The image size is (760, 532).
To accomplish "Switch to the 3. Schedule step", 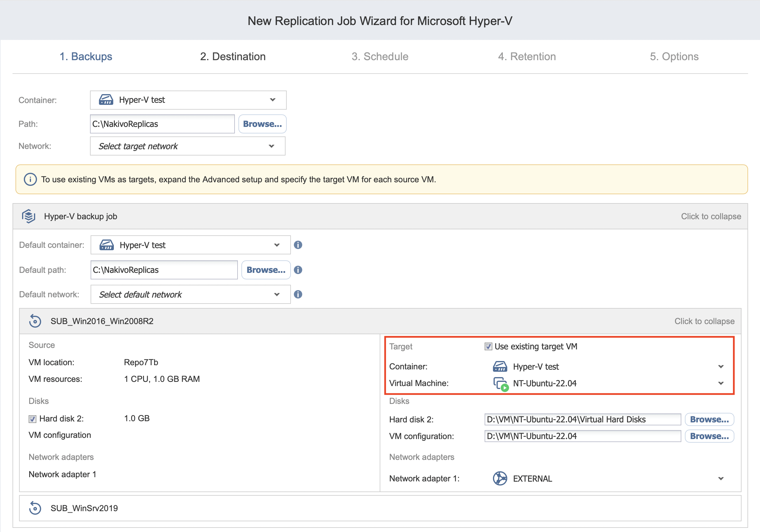I will tap(380, 57).
